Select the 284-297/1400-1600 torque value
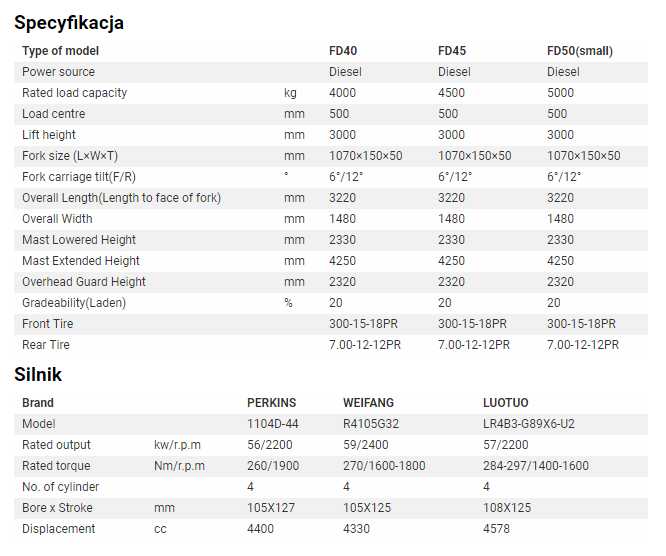Image resolution: width=666 pixels, height=556 pixels. pos(536,466)
